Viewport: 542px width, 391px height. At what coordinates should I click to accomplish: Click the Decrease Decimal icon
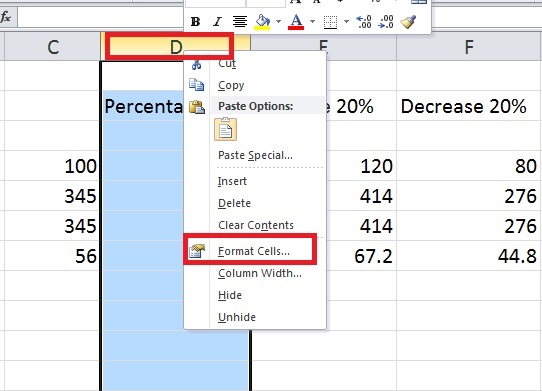[386, 22]
